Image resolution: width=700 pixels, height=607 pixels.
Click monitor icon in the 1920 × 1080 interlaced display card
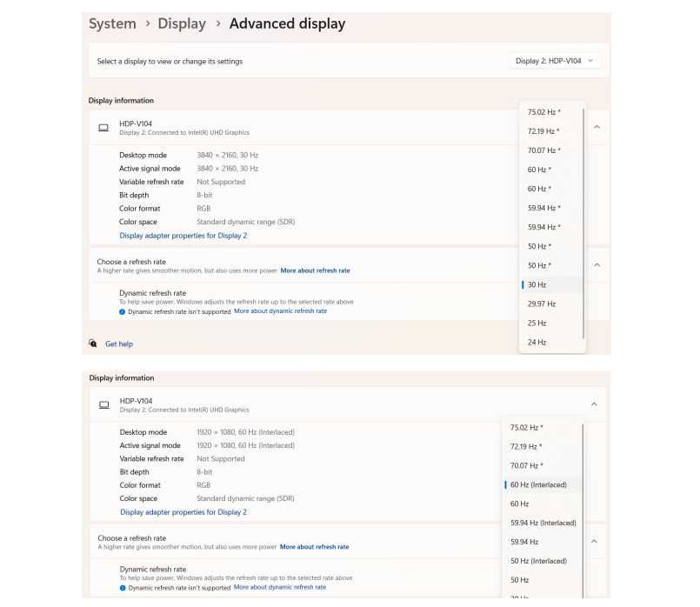click(x=103, y=404)
